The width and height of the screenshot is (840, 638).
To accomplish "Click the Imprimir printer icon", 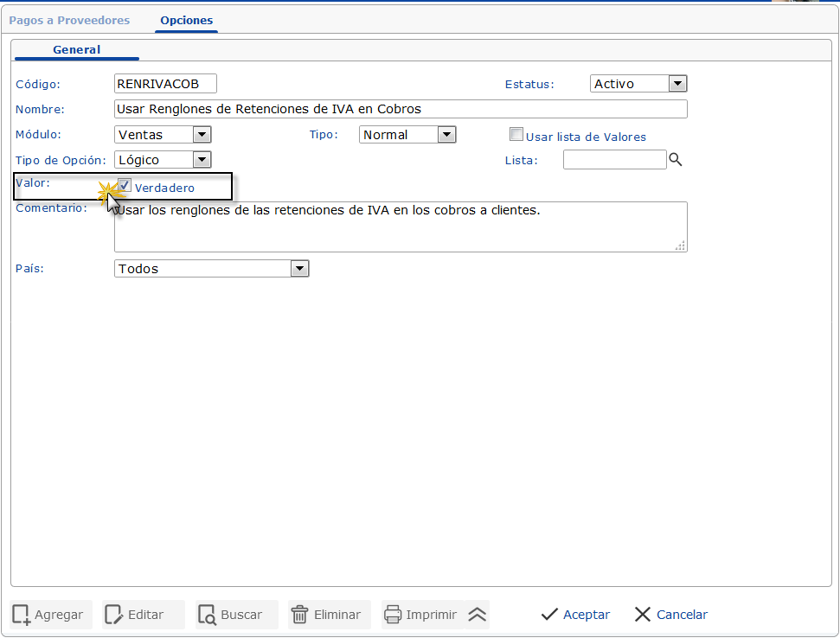I will click(390, 614).
